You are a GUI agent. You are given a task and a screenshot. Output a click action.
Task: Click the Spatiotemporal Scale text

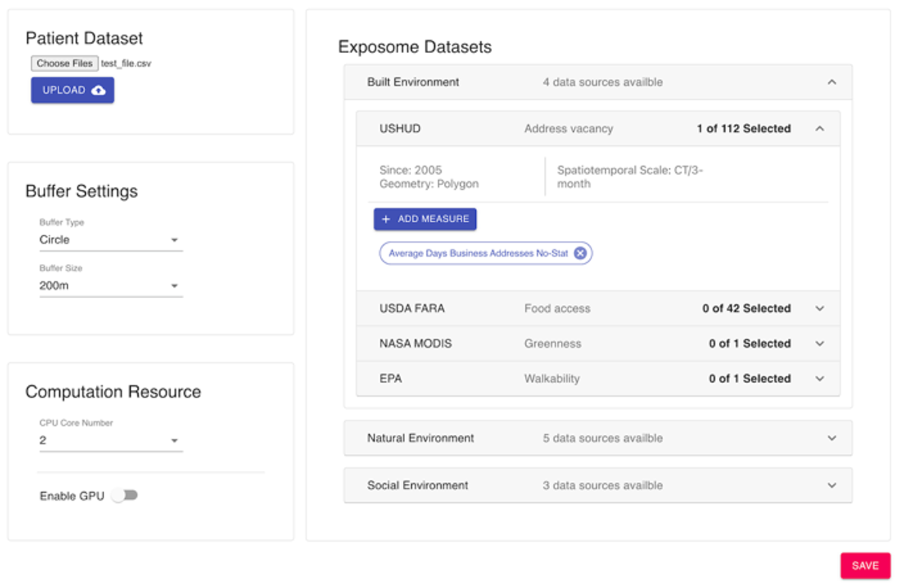[630, 177]
